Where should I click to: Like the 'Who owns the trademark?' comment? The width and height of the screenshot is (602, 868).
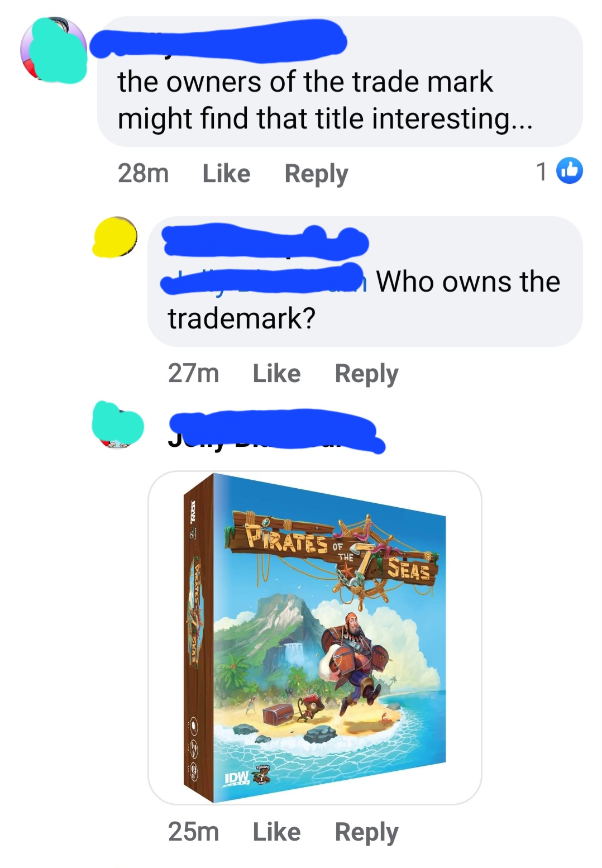coord(276,373)
